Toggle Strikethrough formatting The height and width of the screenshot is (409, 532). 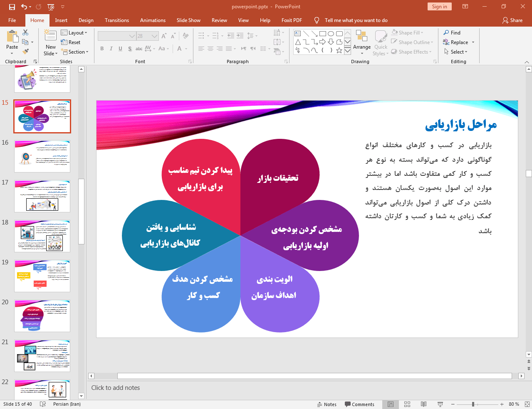(139, 49)
